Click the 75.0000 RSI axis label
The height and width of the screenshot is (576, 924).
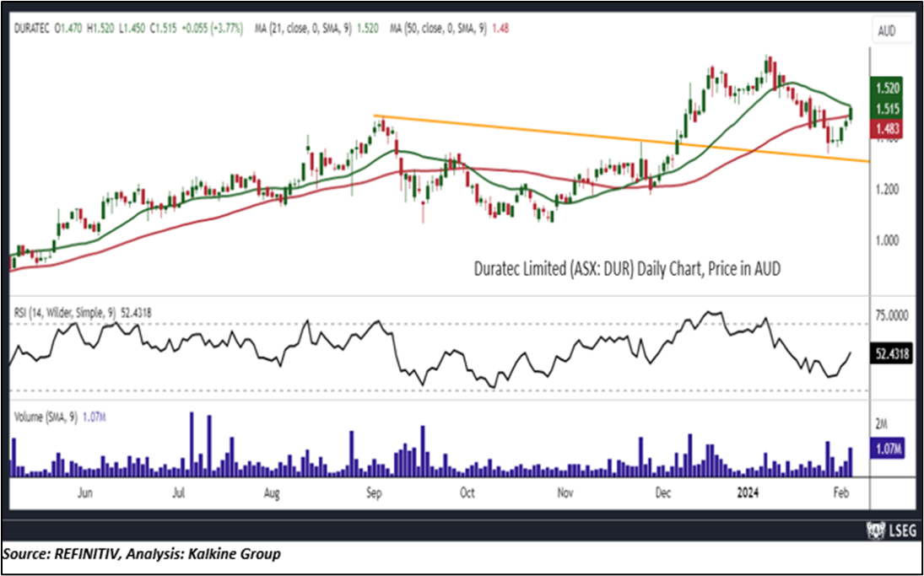[x=891, y=315]
